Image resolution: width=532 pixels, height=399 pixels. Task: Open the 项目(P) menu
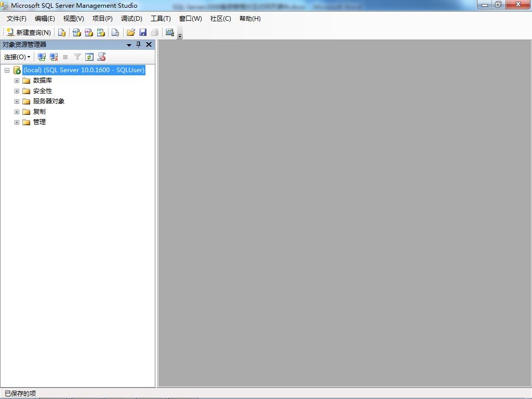[x=102, y=19]
